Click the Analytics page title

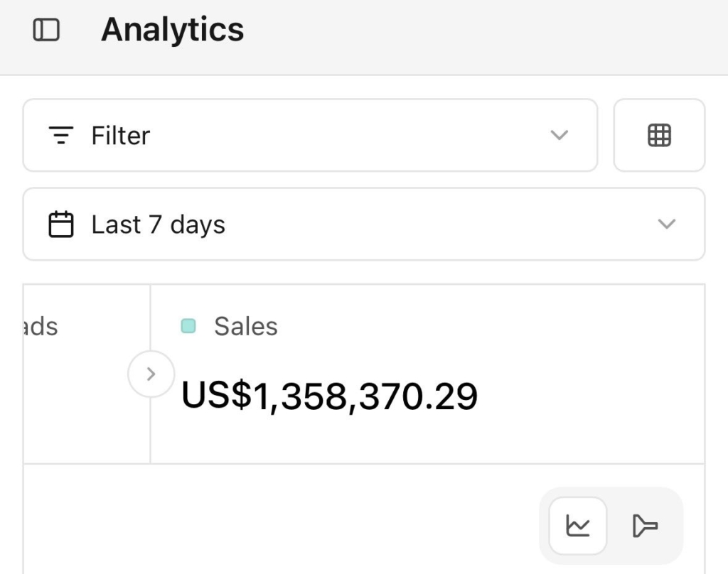coord(172,30)
